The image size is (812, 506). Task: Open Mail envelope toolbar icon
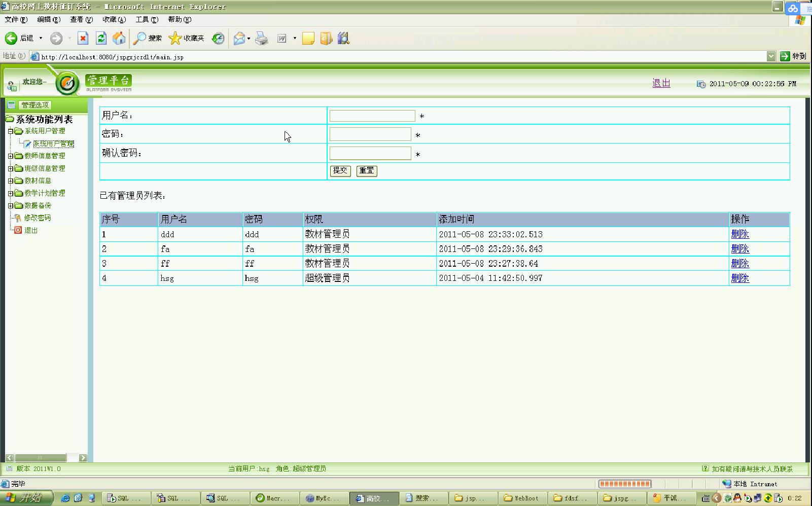tap(239, 38)
